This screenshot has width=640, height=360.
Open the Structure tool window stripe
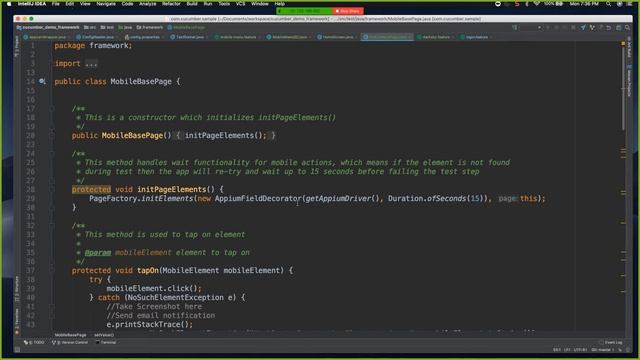(17, 289)
